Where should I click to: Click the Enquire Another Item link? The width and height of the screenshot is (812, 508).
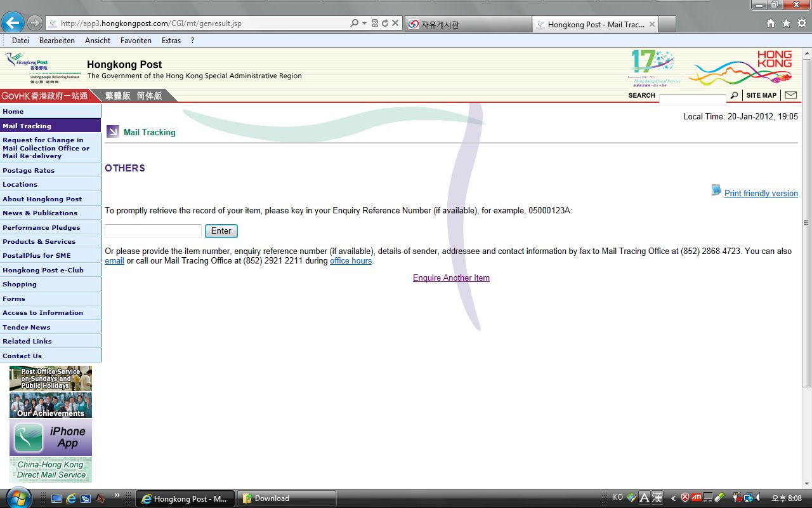pyautogui.click(x=451, y=277)
